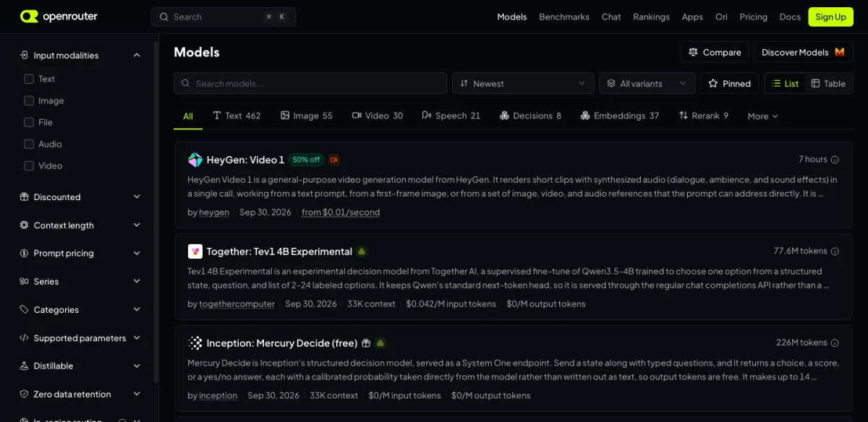This screenshot has width=868, height=422.
Task: Click the info icon beside 226M tokens
Action: pos(835,343)
